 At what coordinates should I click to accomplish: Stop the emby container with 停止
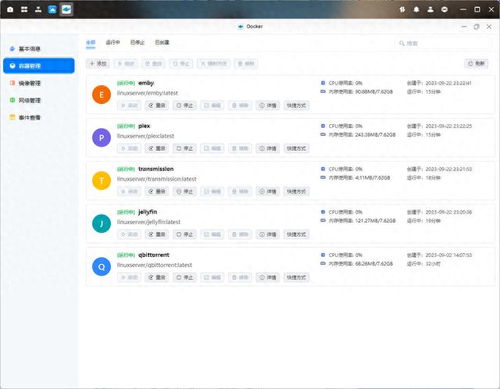pos(185,105)
